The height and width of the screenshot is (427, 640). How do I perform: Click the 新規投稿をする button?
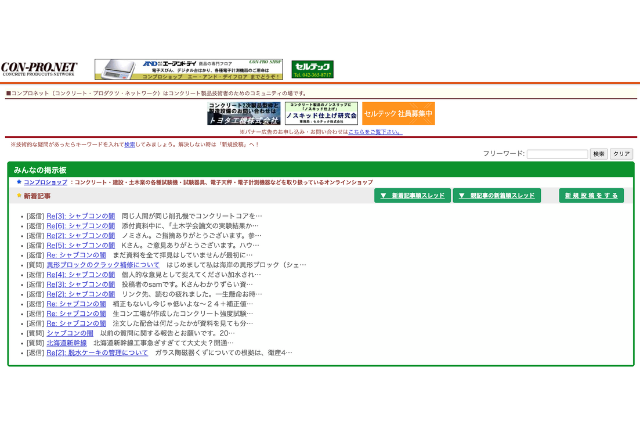pyautogui.click(x=590, y=196)
